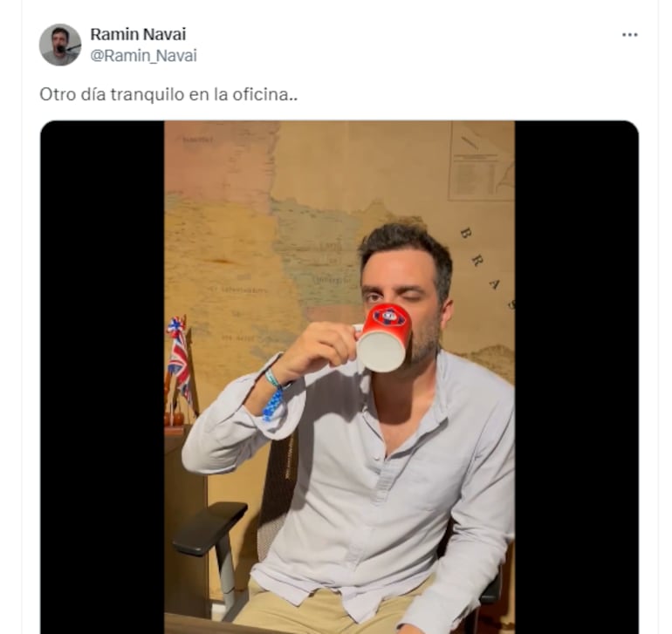672x634 pixels.
Task: Open the tweet's three-dot more options menu
Action: tap(629, 34)
